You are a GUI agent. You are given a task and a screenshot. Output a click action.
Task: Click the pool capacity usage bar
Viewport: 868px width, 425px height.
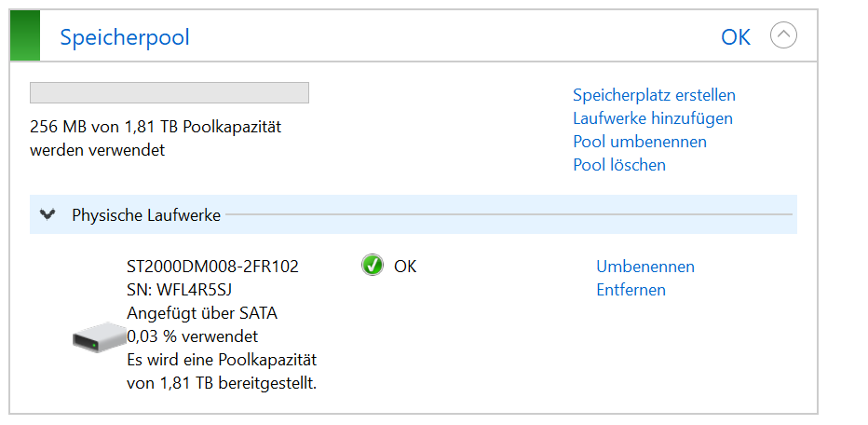(170, 93)
